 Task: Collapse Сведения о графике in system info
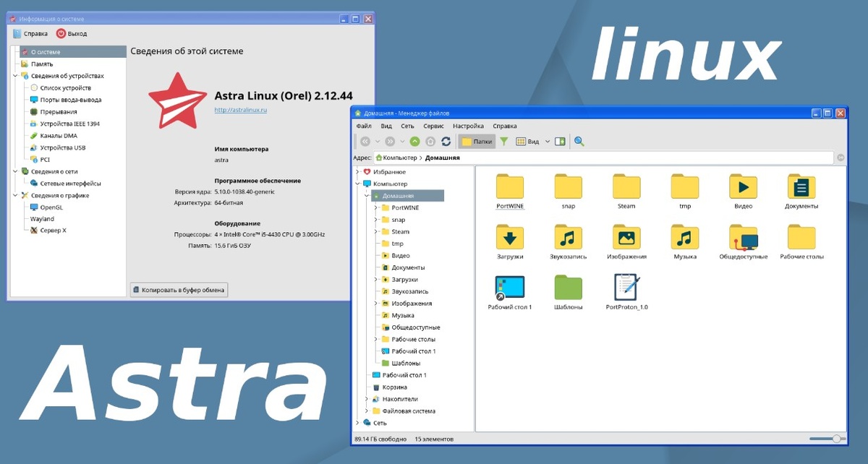coord(15,195)
